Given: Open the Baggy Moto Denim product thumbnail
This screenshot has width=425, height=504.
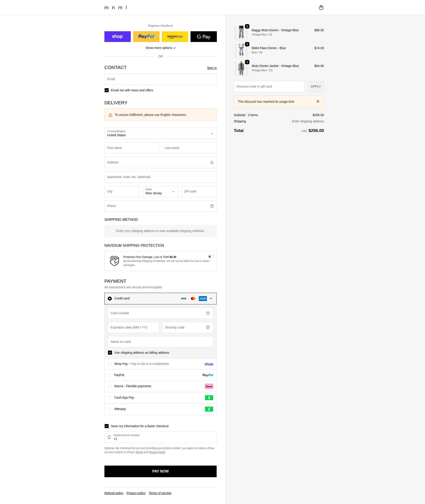Looking at the screenshot, I should (x=241, y=32).
